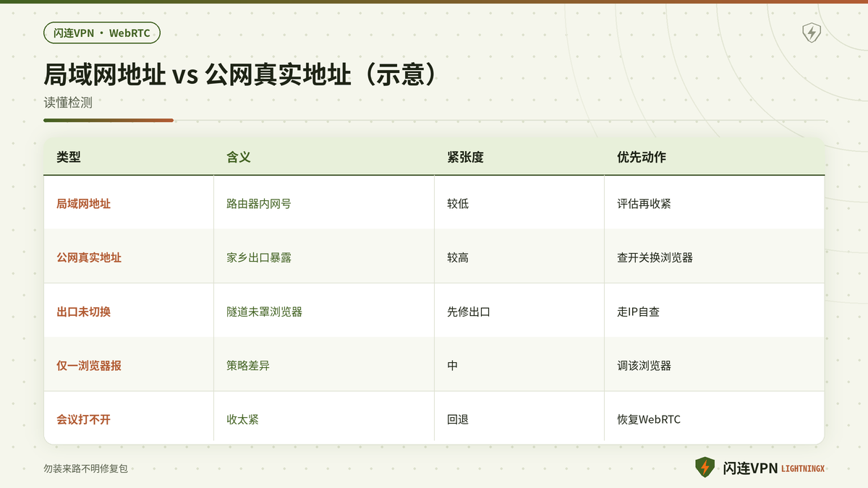Select the row label 公网真实地址
868x488 pixels.
[89, 257]
